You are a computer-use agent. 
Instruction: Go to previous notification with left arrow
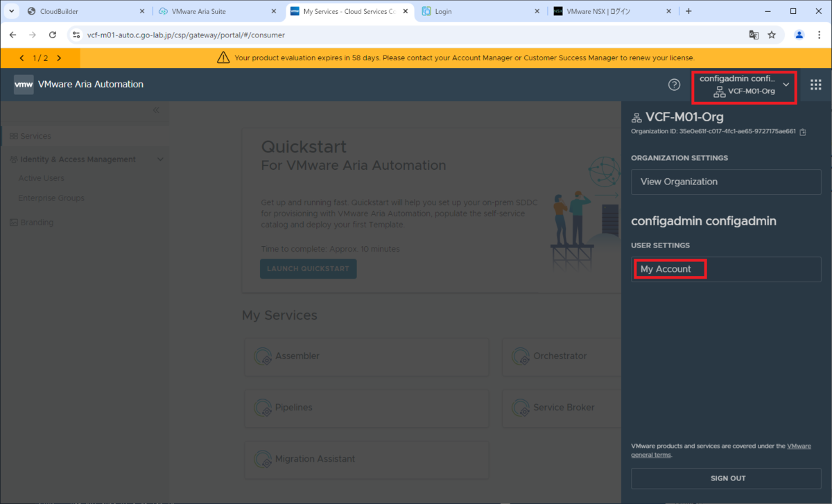22,58
